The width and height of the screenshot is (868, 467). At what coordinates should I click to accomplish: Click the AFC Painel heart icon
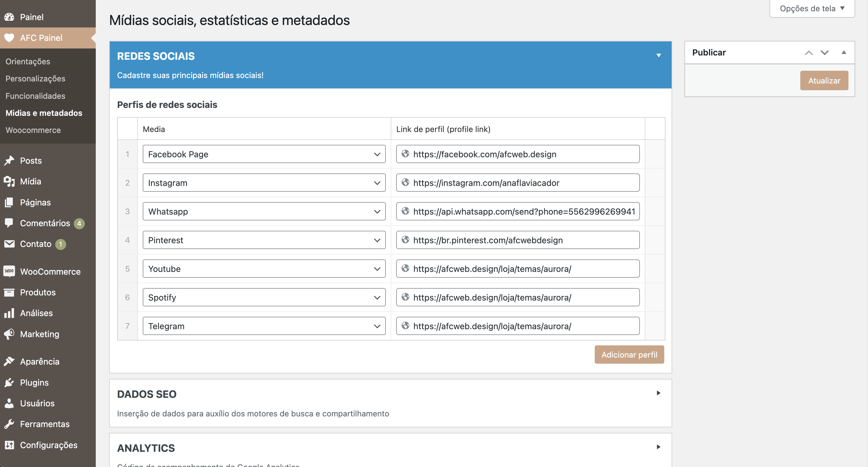[9, 38]
